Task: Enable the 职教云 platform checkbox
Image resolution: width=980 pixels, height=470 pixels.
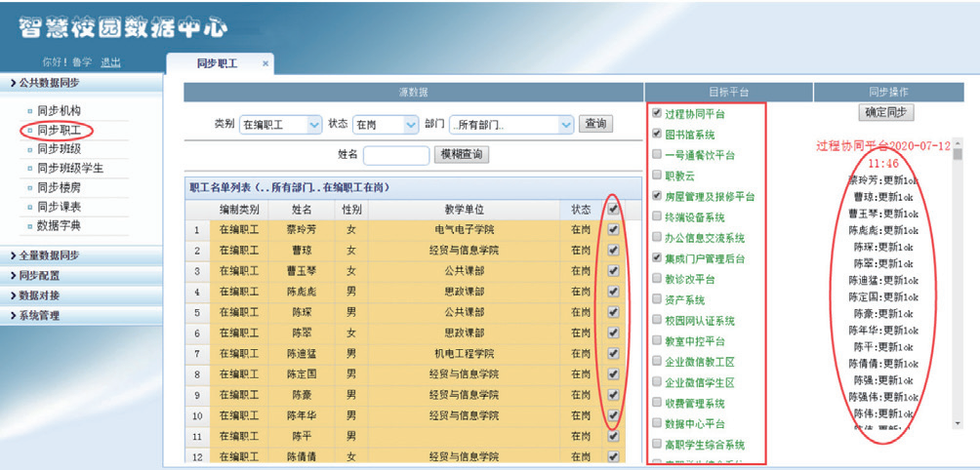Action: tap(657, 176)
